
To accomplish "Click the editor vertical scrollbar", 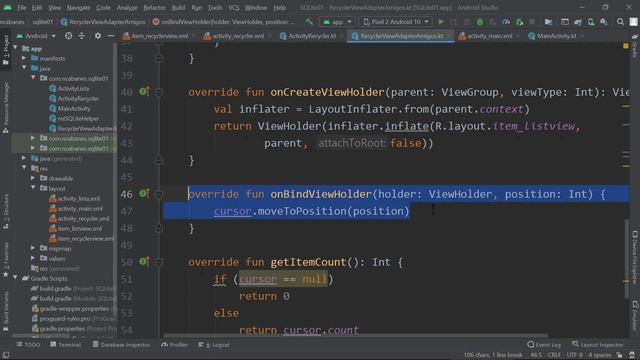I will click(x=627, y=258).
